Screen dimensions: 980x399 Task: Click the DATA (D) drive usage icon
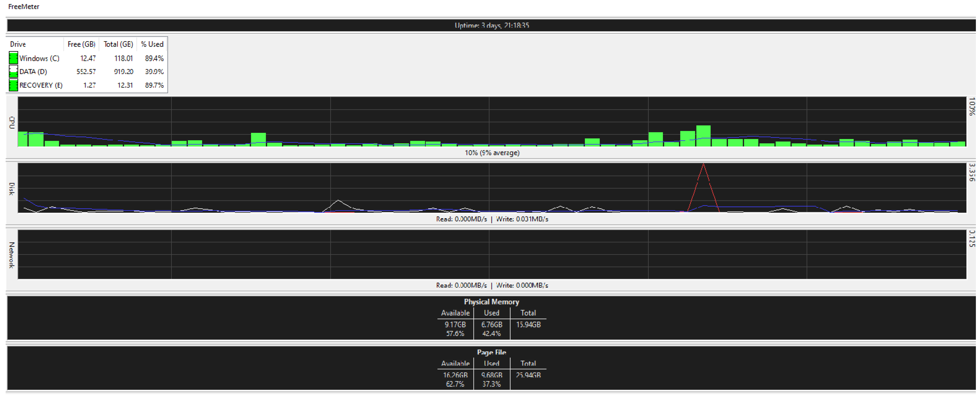click(13, 71)
